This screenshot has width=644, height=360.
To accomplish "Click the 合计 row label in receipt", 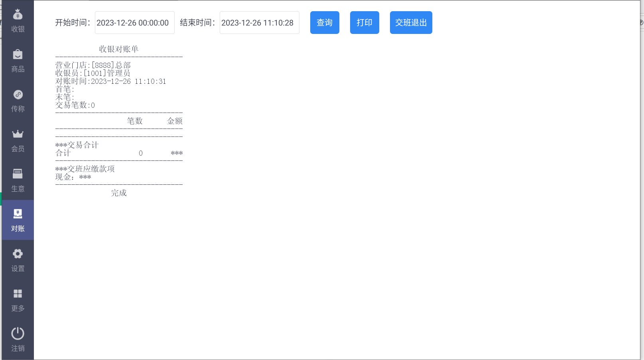I will click(63, 153).
